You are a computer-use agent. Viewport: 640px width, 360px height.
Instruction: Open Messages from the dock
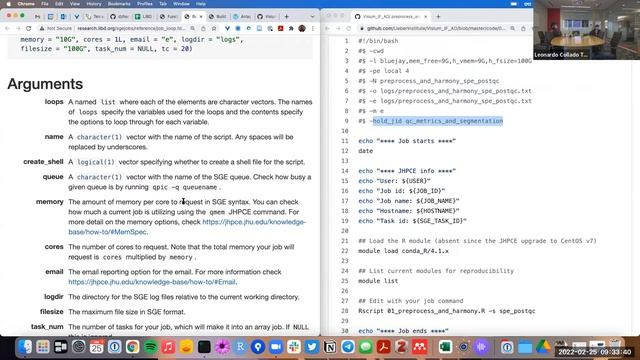pos(366,347)
